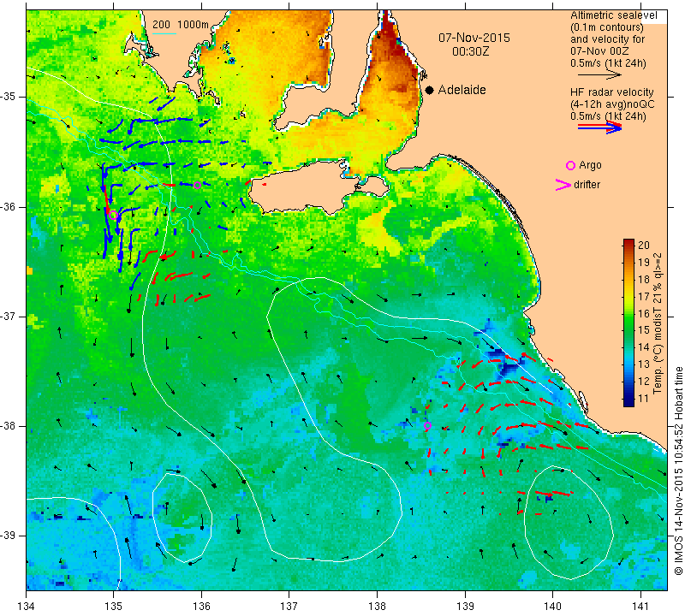685x616 pixels.
Task: Click the colorbar value 14
Action: [644, 347]
